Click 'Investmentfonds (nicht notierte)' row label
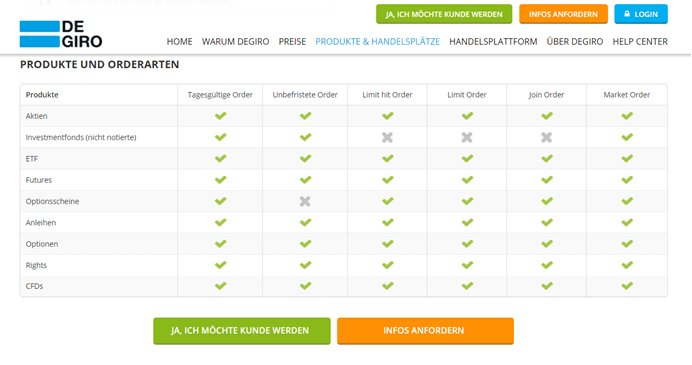 pyautogui.click(x=81, y=137)
